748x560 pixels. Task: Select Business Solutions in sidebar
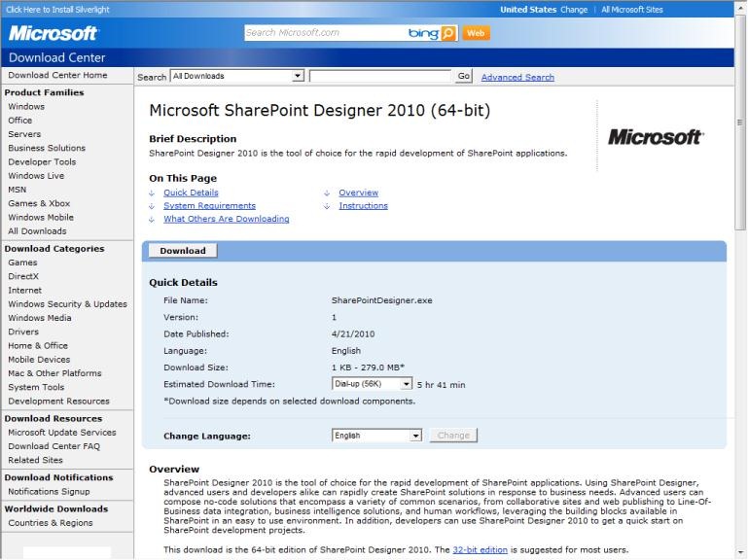coord(47,148)
